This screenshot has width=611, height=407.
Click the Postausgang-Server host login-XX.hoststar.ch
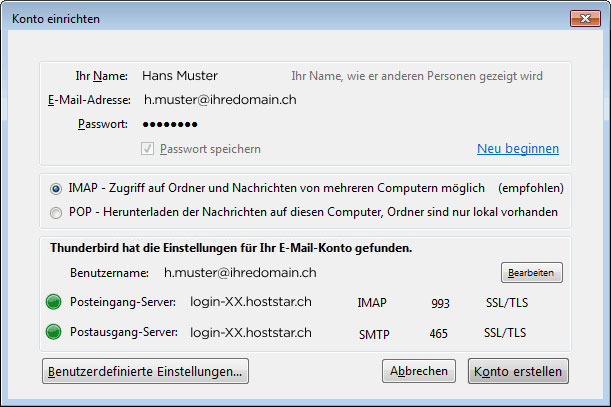click(x=251, y=333)
